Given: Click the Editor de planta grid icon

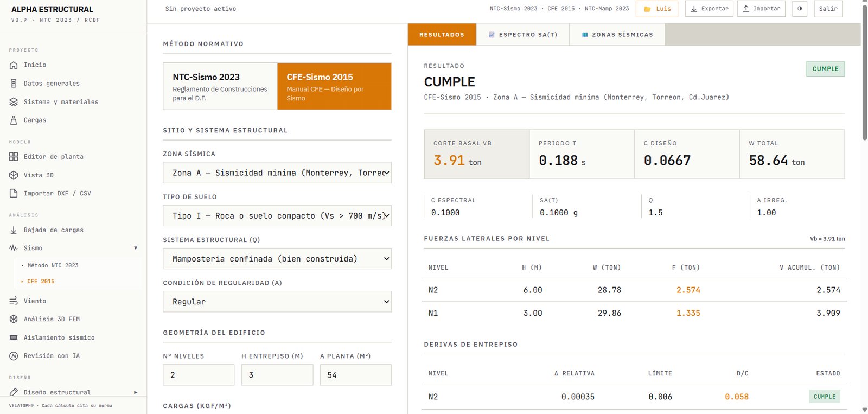Looking at the screenshot, I should coord(14,157).
